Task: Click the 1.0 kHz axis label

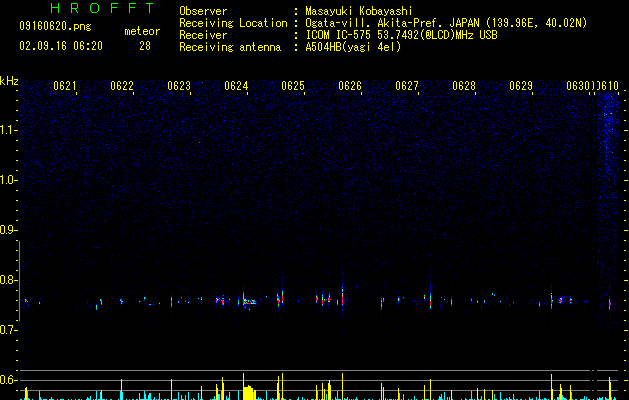Action: point(8,180)
